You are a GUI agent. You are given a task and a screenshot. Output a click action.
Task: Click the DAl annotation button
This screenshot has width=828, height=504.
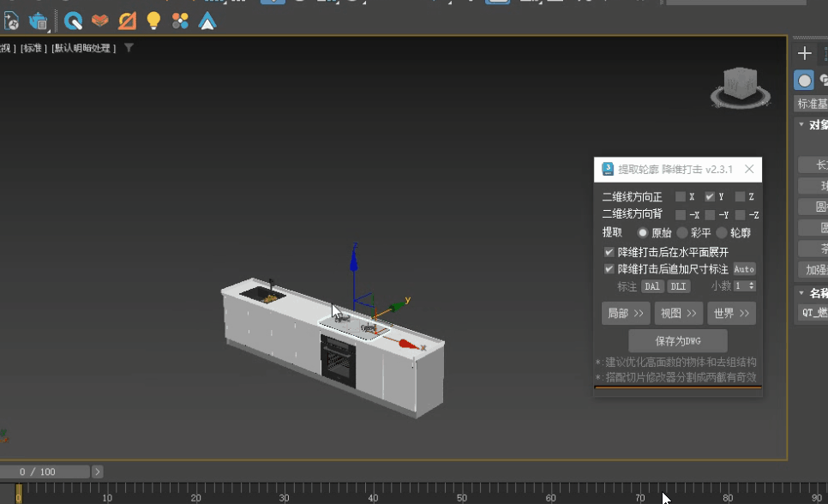[x=651, y=286]
